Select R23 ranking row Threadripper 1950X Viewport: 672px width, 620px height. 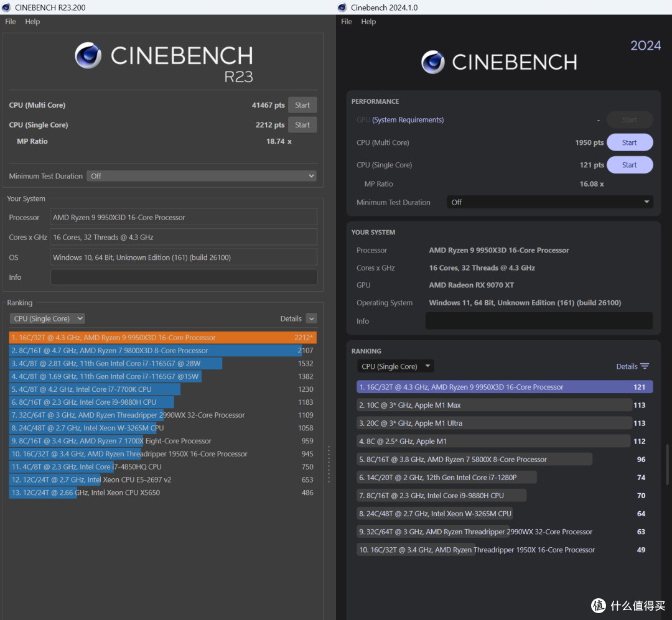pyautogui.click(x=163, y=454)
